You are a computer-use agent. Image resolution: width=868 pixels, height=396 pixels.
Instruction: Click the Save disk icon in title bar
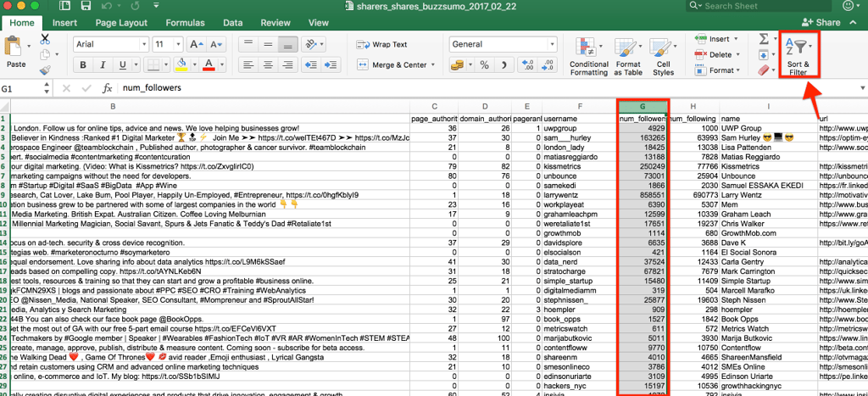tap(86, 7)
